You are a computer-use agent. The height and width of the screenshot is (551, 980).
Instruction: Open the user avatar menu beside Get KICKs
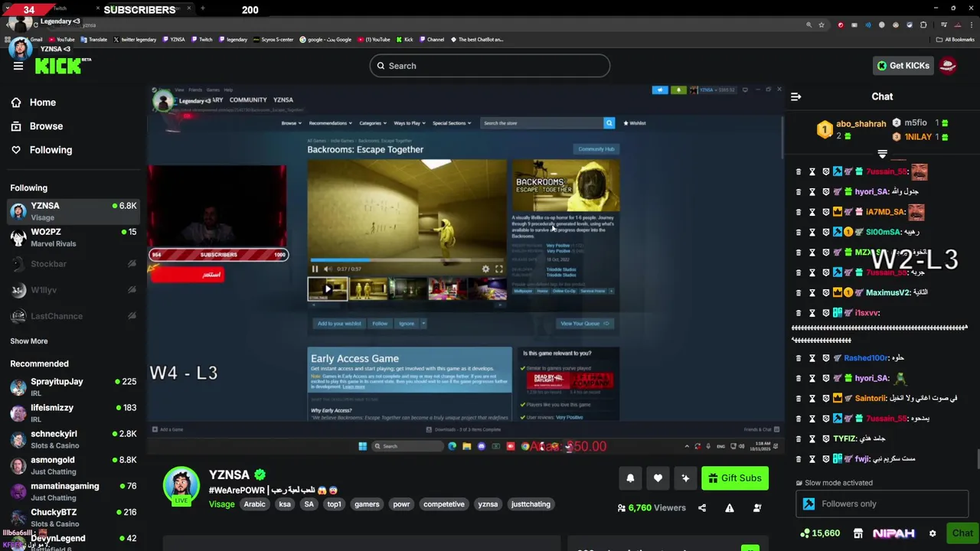[x=948, y=66]
